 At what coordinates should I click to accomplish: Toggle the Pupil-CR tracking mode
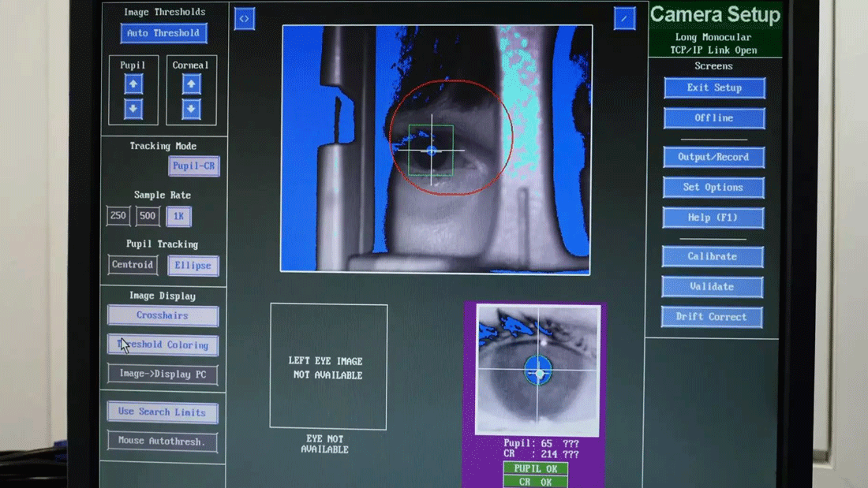[x=194, y=166]
